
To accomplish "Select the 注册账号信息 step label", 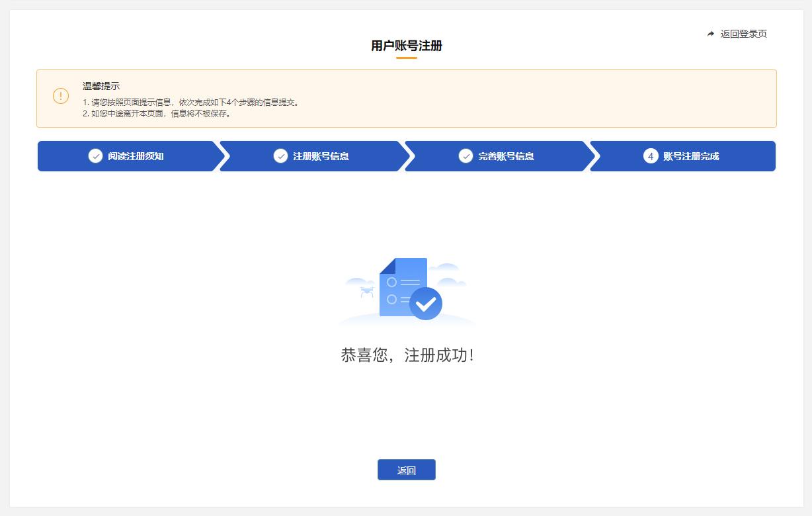I will 321,156.
